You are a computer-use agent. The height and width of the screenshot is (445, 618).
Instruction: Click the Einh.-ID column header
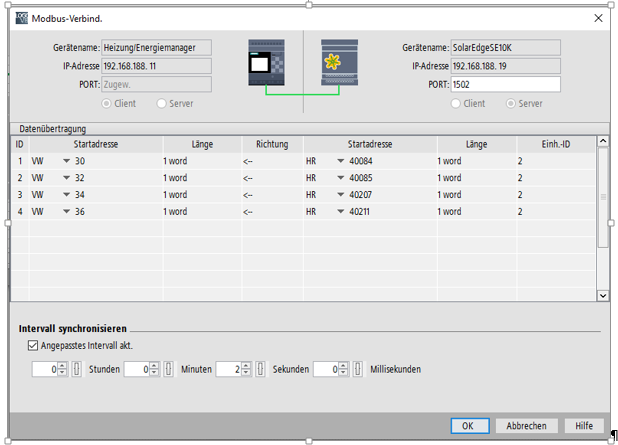[x=555, y=144]
